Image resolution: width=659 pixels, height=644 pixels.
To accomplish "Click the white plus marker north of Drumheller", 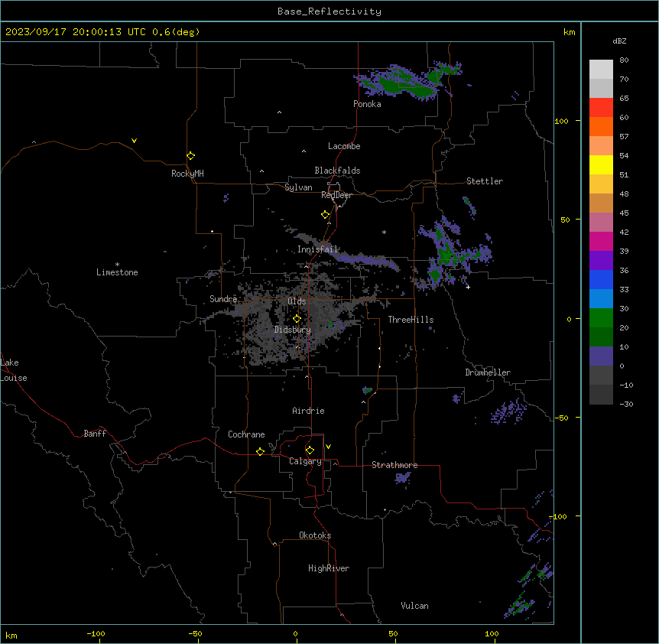I will 468,287.
